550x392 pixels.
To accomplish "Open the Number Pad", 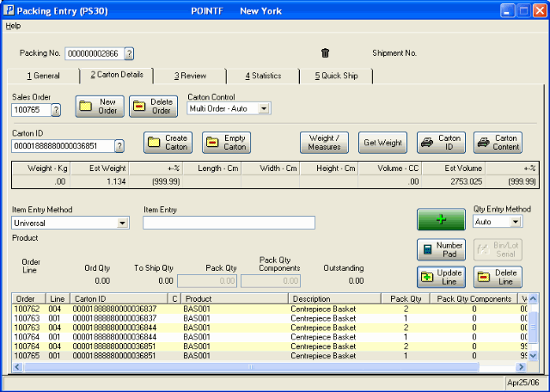I will (441, 249).
